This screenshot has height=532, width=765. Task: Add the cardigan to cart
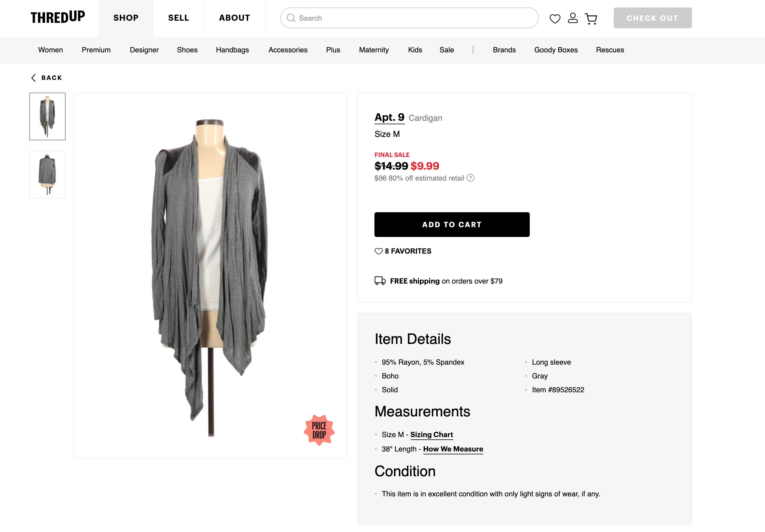tap(452, 225)
